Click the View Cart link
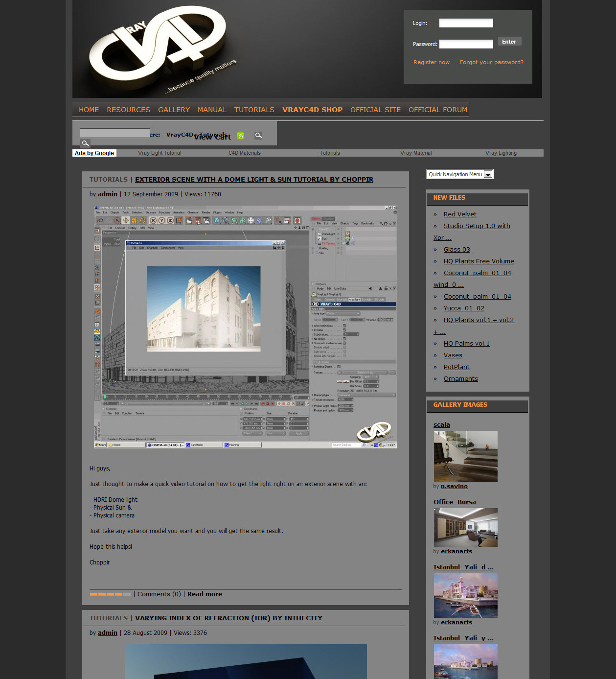616x679 pixels. click(x=212, y=137)
